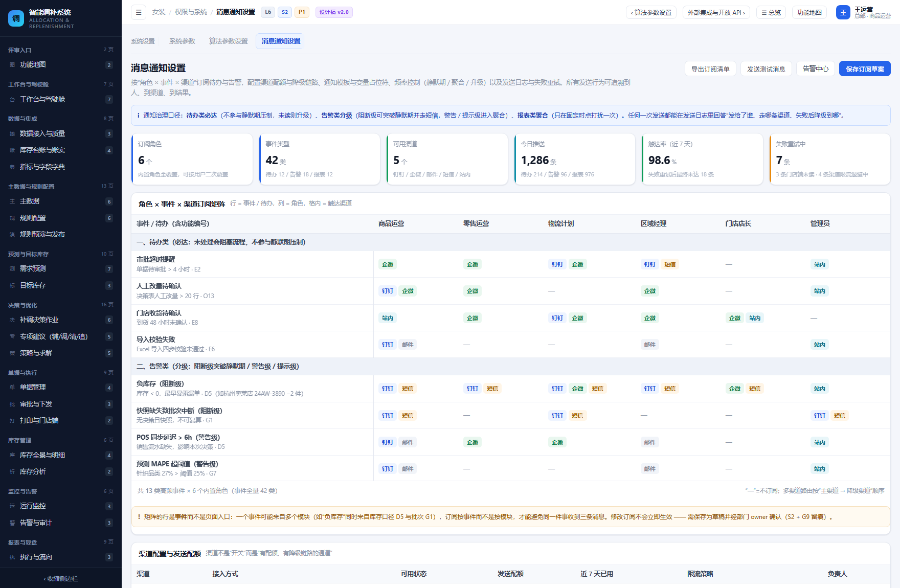
Task: Click 门店收货待确认 row title
Action: (x=159, y=313)
